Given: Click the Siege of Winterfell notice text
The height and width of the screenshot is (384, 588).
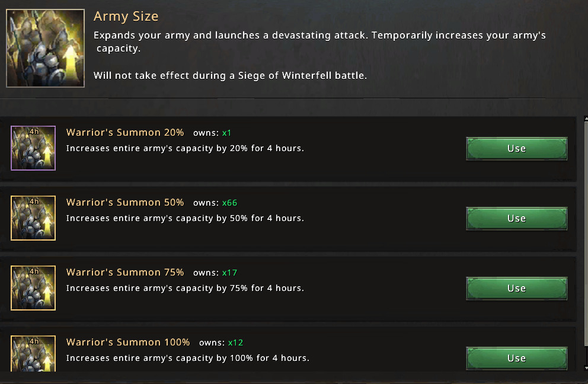Looking at the screenshot, I should 230,76.
